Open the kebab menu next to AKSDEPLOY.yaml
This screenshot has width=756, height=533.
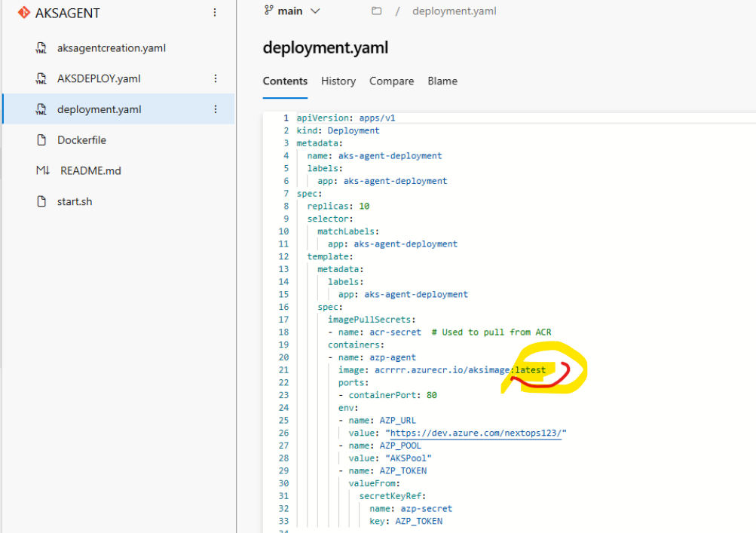coord(216,78)
